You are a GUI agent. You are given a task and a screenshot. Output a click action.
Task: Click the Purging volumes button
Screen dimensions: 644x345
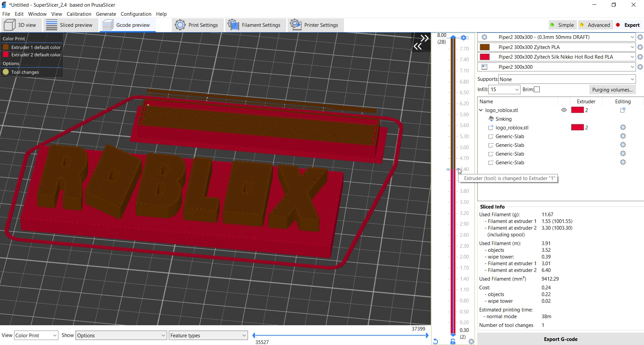coord(612,90)
